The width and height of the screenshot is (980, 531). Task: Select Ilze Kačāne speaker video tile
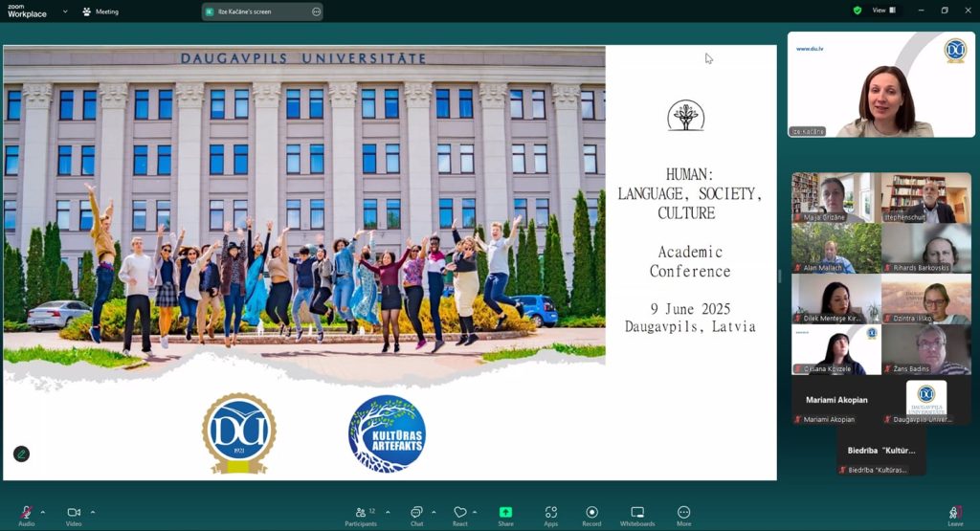(x=881, y=84)
